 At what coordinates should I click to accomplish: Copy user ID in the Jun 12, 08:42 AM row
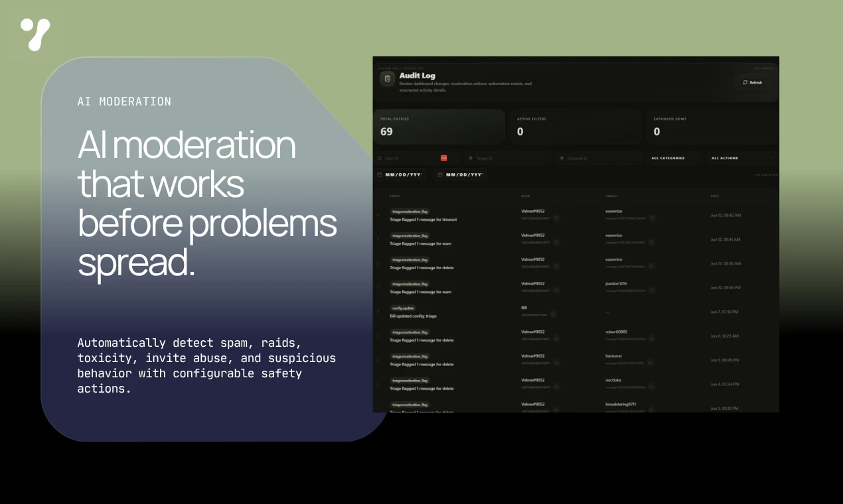tap(556, 218)
